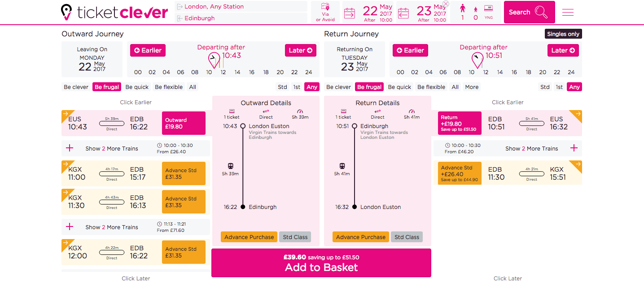This screenshot has width=644, height=293.
Task: Select the outward 'All' filter tab
Action: [193, 87]
